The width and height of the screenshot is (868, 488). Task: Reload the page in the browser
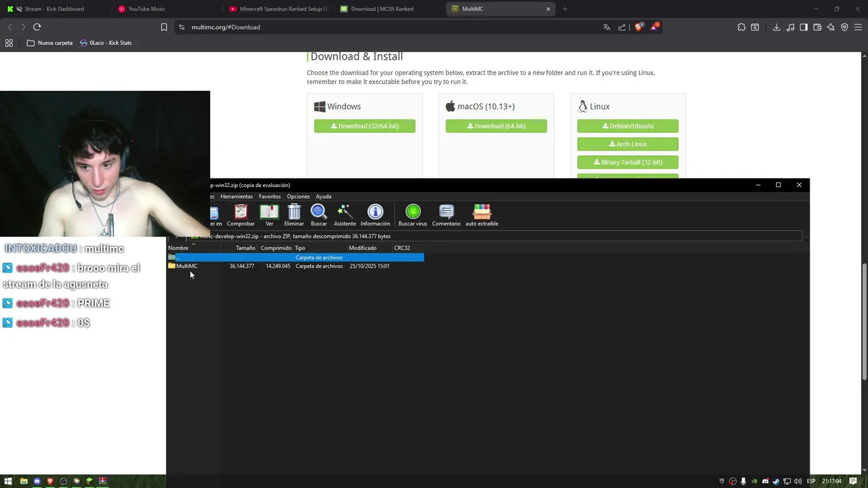click(x=37, y=27)
